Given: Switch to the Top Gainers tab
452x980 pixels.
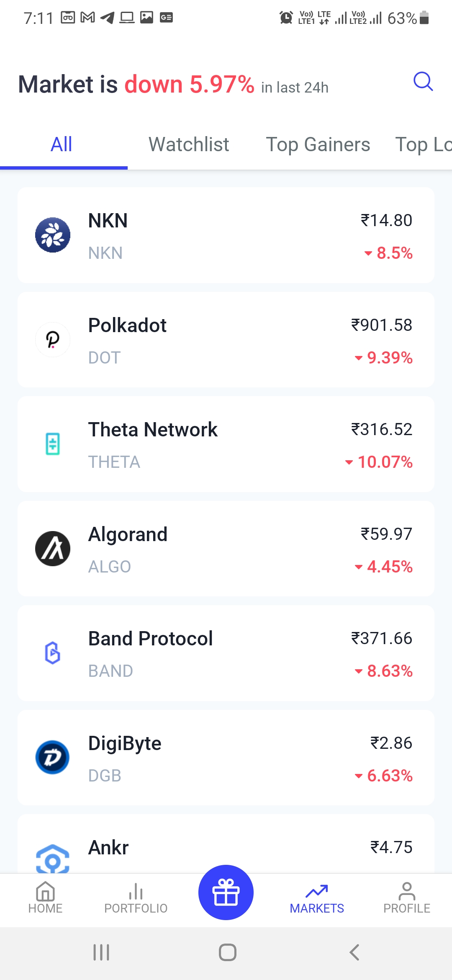Looking at the screenshot, I should tap(318, 144).
